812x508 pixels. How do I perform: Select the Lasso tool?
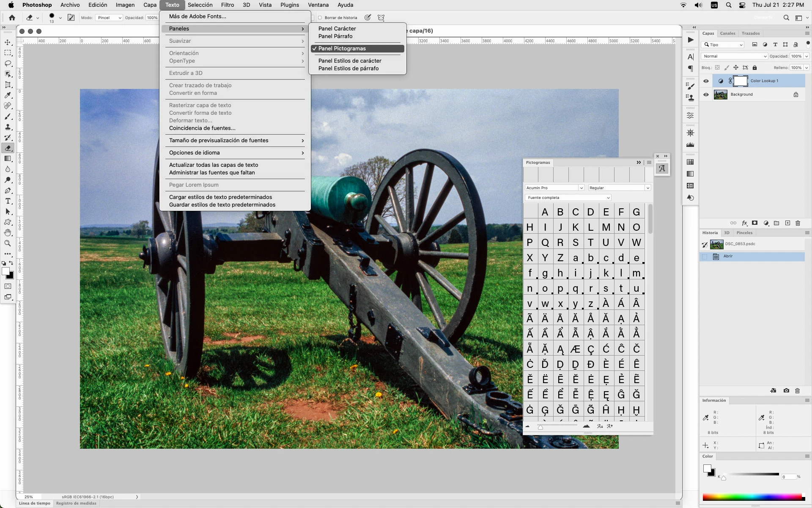pos(8,63)
